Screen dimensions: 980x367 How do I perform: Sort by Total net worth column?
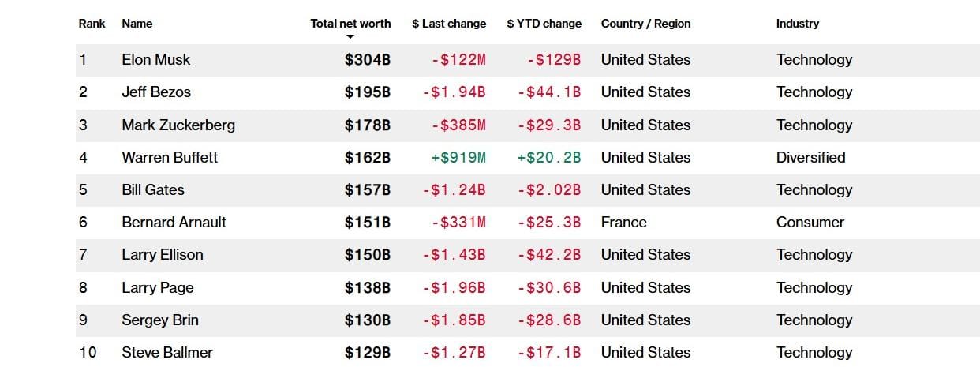coord(350,24)
